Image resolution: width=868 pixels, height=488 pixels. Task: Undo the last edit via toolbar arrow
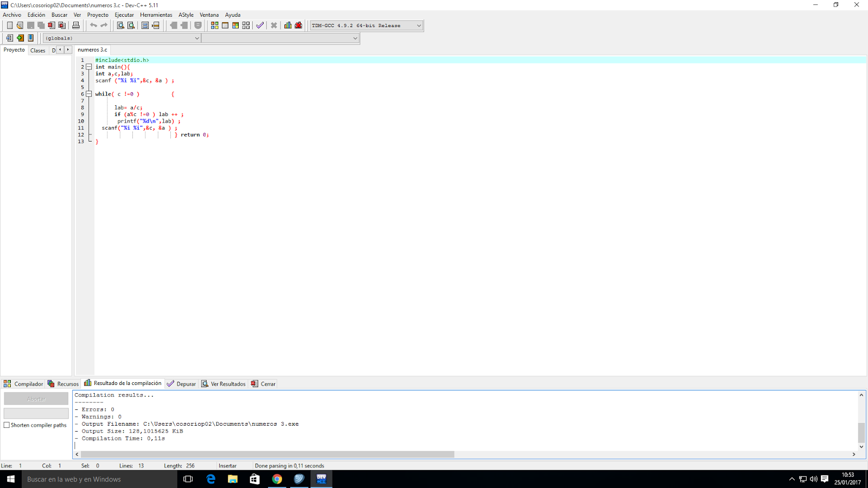point(93,25)
